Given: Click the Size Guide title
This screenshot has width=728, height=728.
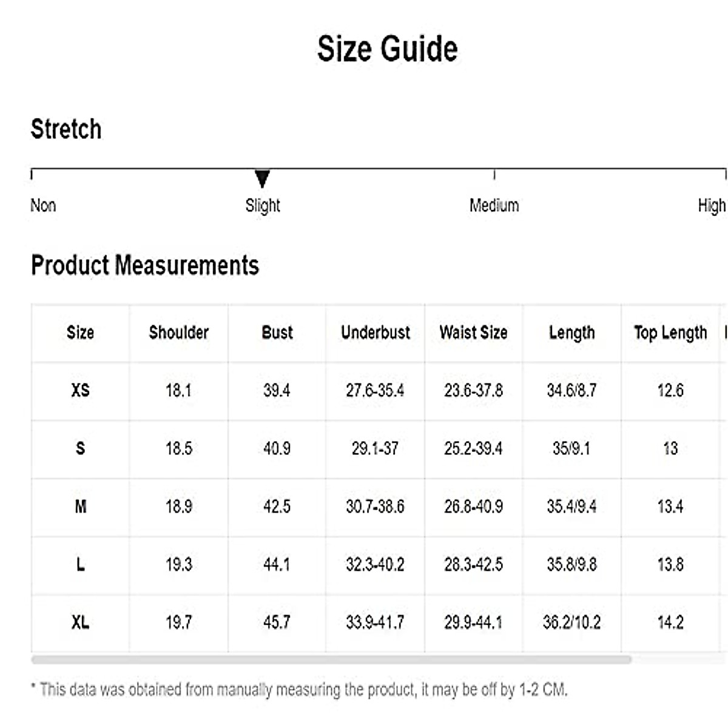Looking at the screenshot, I should click(387, 49).
